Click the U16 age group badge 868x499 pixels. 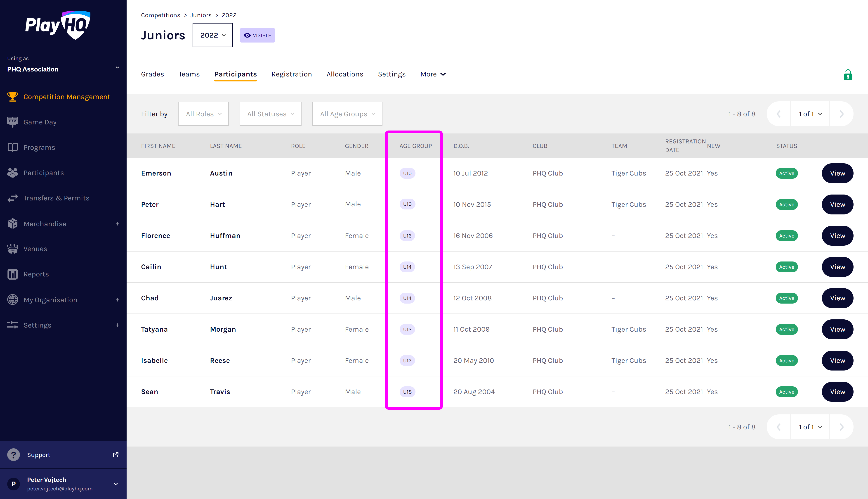(x=407, y=236)
